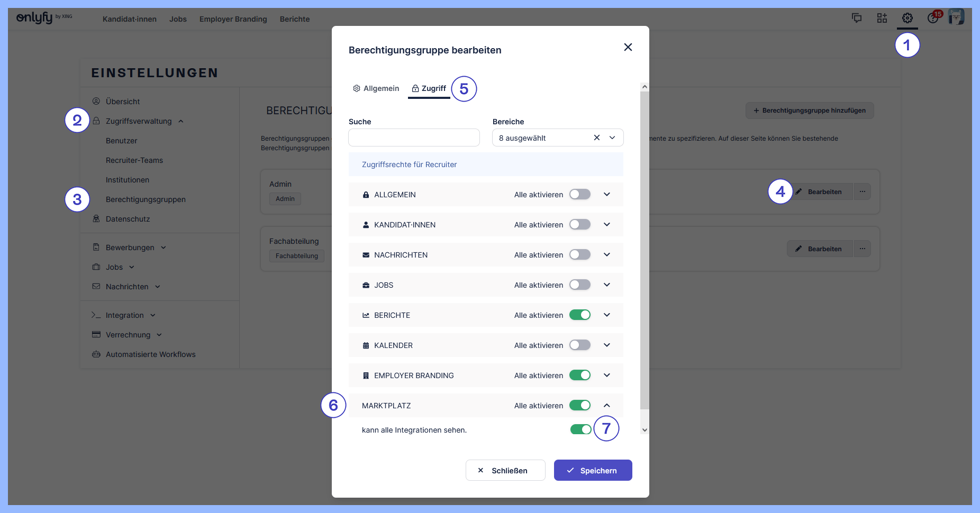Screen dimensions: 980x513
Task: Click the onlyfy logo
Action: point(35,18)
